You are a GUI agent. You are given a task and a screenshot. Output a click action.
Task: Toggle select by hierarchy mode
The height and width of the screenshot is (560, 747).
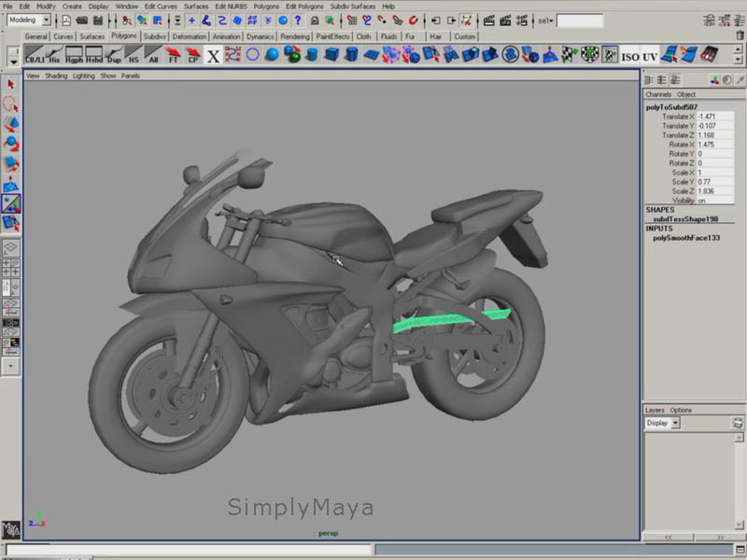coord(127,21)
